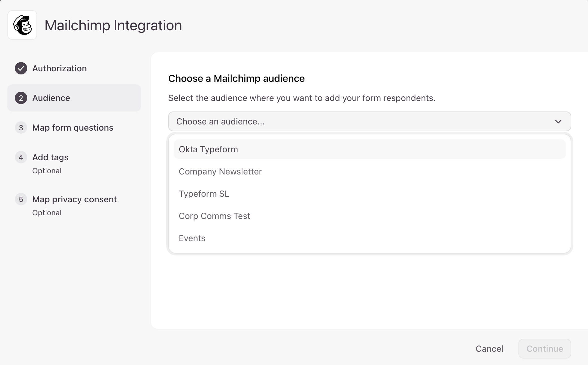Click the Continue button
This screenshot has height=365, width=588.
click(x=545, y=349)
